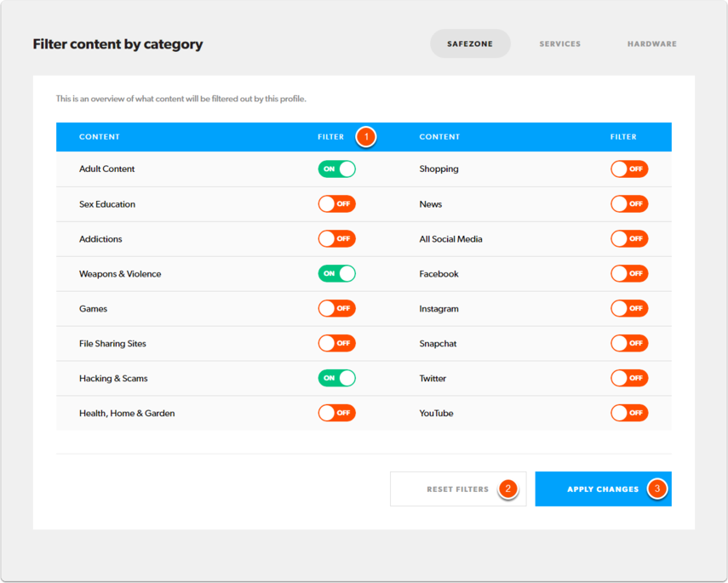The height and width of the screenshot is (583, 728).
Task: Disable the Hacking & Scams filter
Action: (x=336, y=378)
